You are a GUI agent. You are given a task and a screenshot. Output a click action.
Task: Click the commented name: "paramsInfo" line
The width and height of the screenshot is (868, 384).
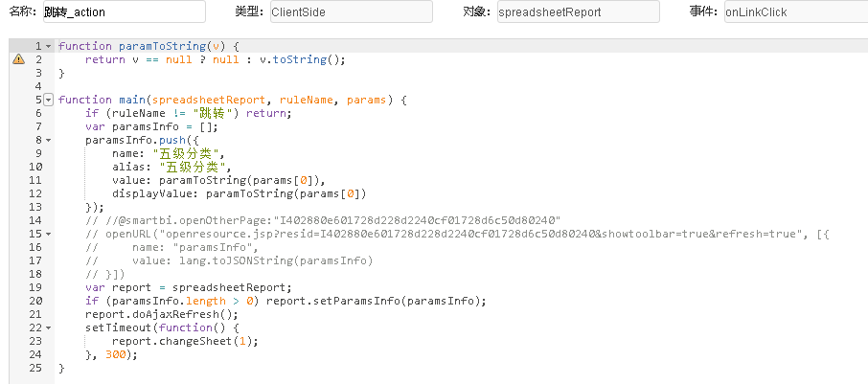171,247
